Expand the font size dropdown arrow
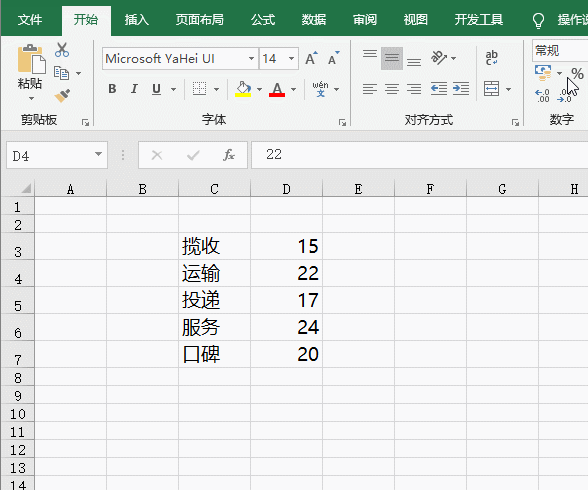 coord(291,58)
